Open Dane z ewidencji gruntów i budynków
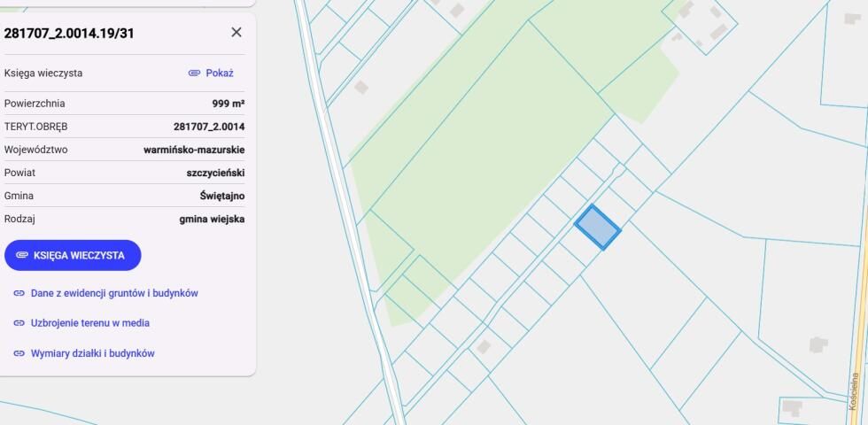Image resolution: width=868 pixels, height=425 pixels. (x=114, y=293)
